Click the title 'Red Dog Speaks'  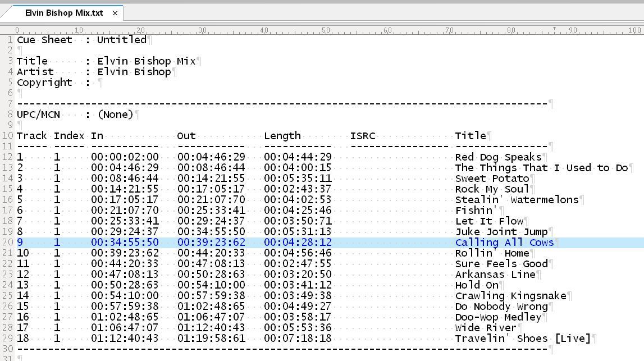point(498,157)
